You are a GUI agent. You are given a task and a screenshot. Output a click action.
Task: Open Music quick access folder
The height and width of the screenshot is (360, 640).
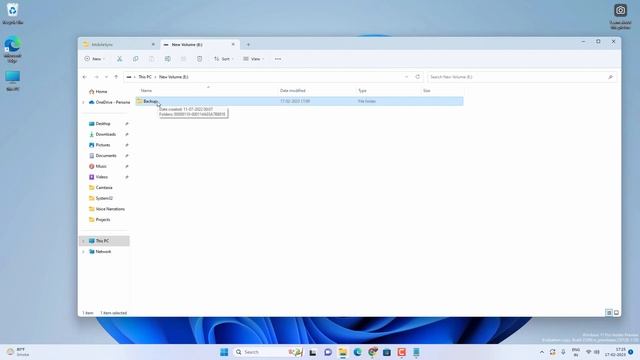pos(101,166)
